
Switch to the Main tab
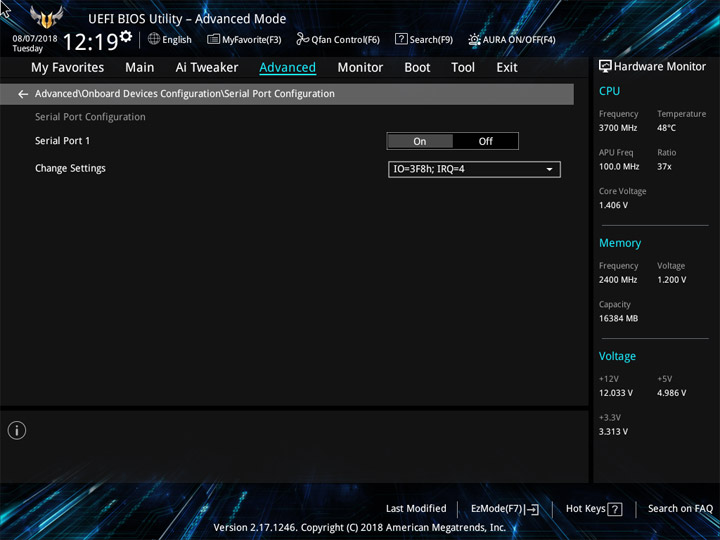coord(140,68)
